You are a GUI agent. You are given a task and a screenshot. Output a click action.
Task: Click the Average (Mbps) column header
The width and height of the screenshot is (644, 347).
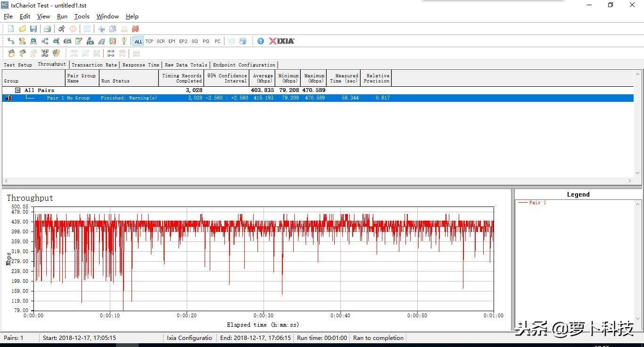[262, 78]
